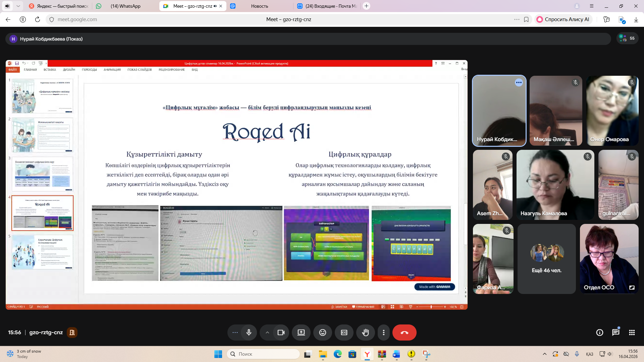Switch to the WhatsApp browser tab
644x362 pixels.
pos(125,6)
